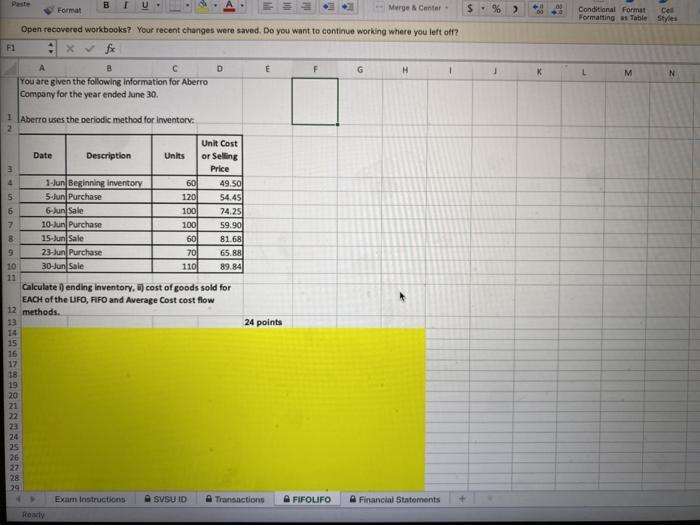Align text left

click(268, 6)
